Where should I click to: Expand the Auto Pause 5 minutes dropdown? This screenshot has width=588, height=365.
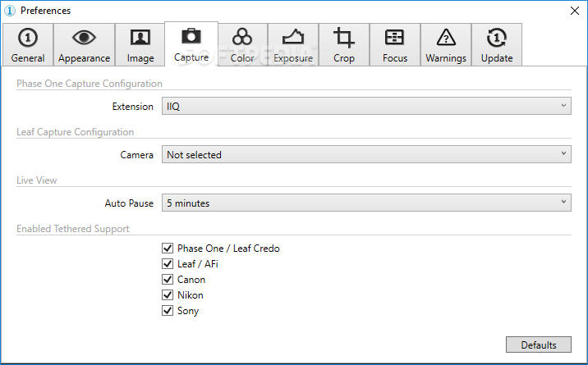(x=366, y=203)
